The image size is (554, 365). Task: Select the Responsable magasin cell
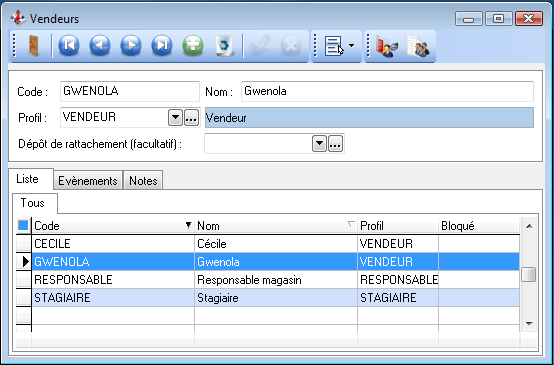click(276, 280)
